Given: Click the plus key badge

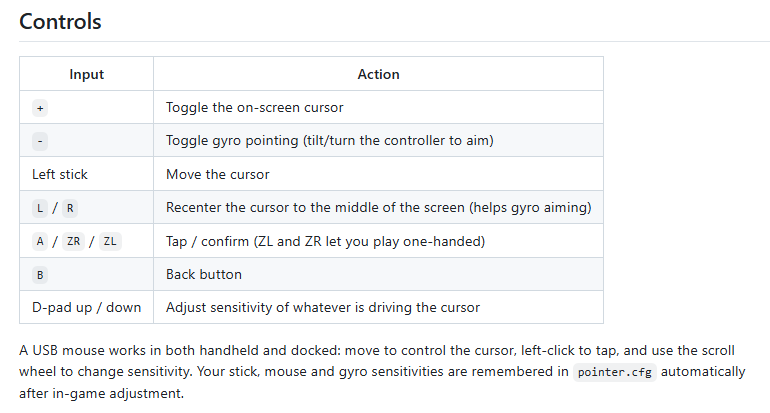Looking at the screenshot, I should (40, 108).
